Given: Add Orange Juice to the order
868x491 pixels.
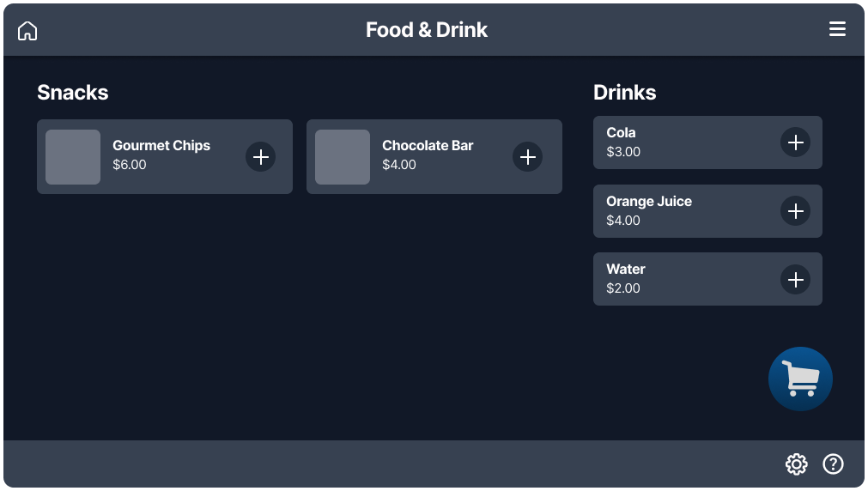Looking at the screenshot, I should [x=796, y=211].
